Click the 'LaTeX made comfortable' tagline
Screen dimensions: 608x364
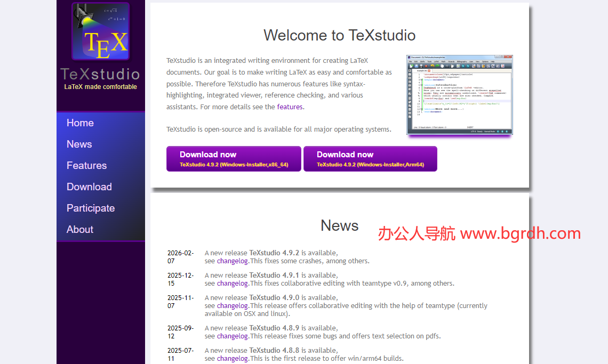pyautogui.click(x=100, y=87)
